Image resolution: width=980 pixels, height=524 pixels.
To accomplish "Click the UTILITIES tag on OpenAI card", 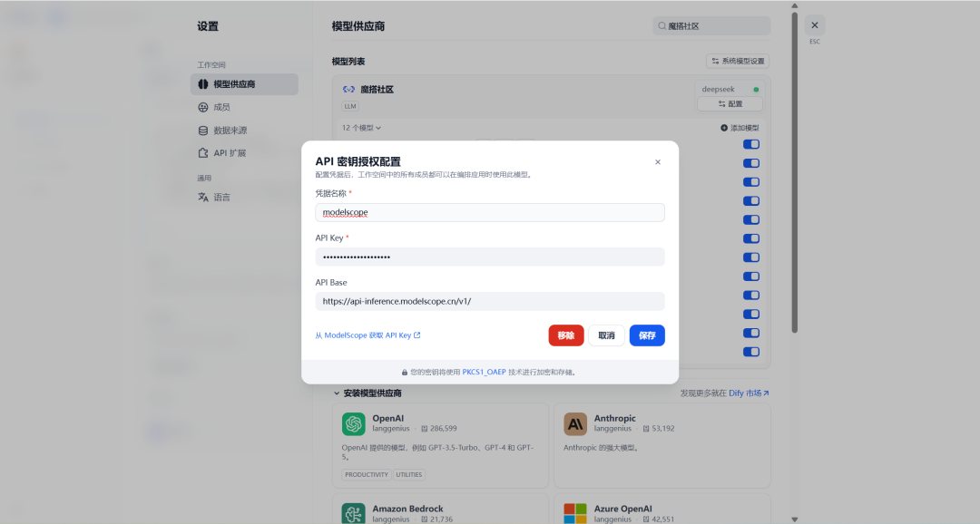I will (x=408, y=475).
